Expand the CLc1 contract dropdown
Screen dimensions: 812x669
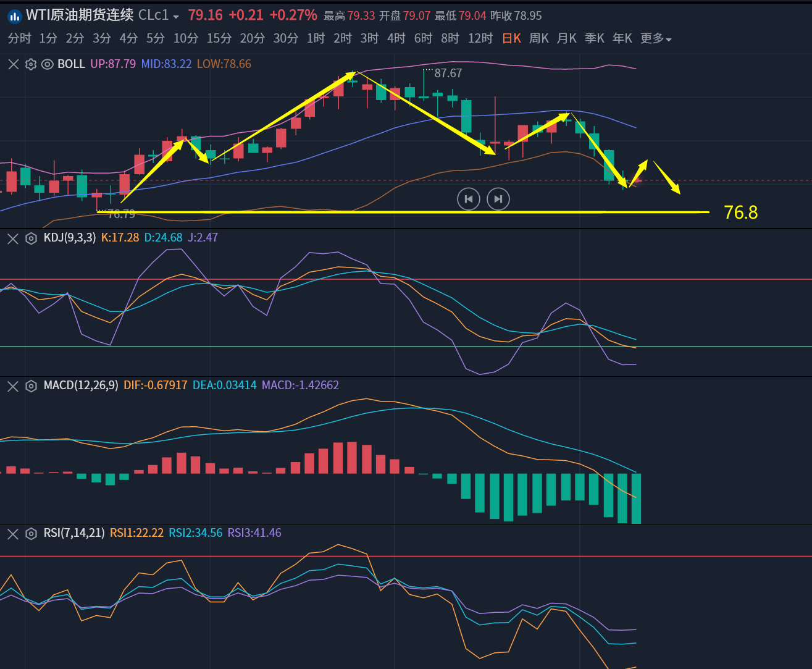(176, 17)
